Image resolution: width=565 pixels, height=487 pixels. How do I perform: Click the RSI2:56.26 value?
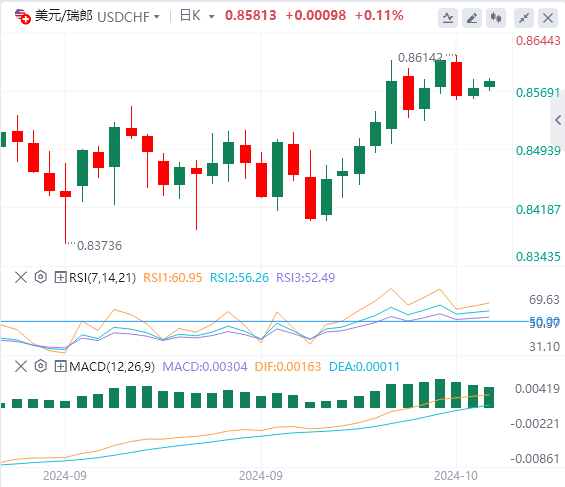pyautogui.click(x=239, y=278)
